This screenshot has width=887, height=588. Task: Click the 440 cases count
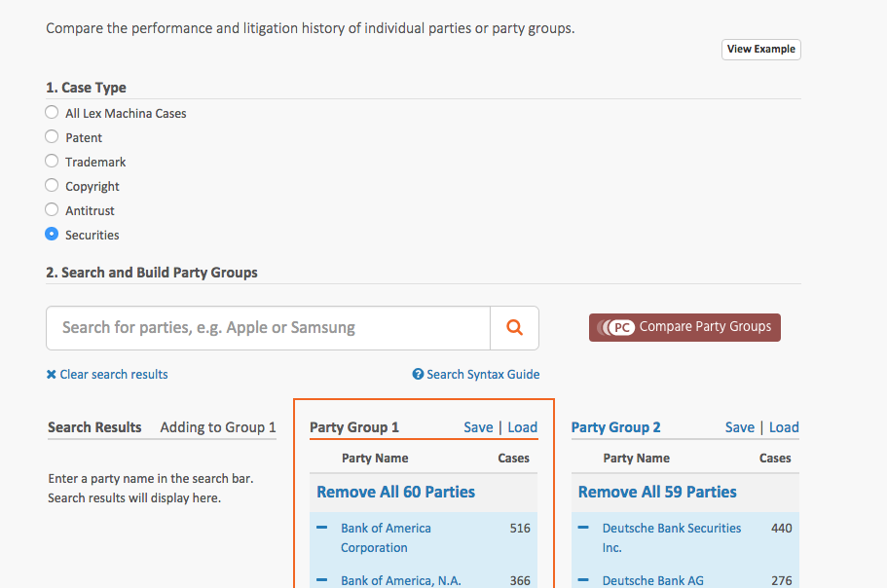(x=781, y=528)
